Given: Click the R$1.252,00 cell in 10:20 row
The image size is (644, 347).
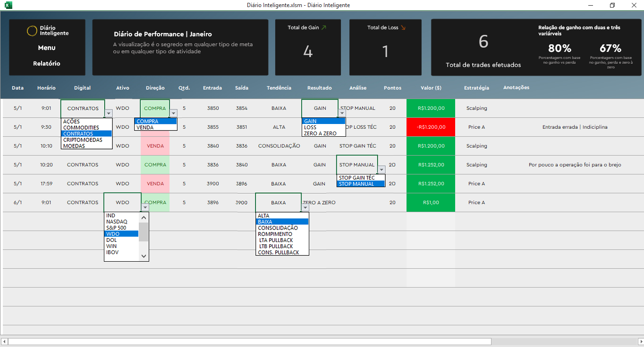Looking at the screenshot, I should pos(431,165).
